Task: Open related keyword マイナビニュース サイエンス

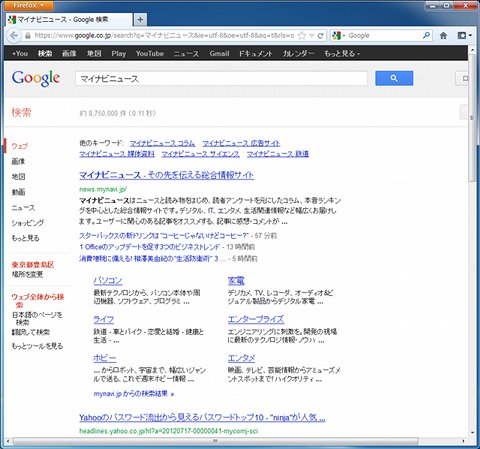Action: (x=200, y=154)
